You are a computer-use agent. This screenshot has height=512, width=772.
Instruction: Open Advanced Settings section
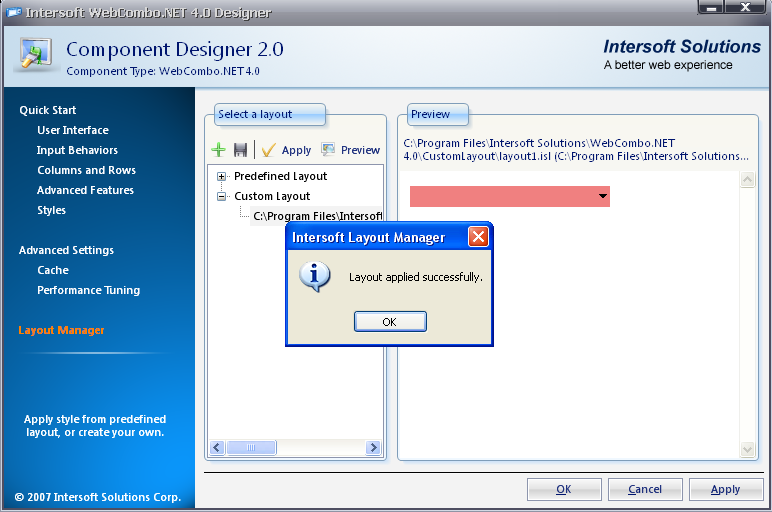66,250
